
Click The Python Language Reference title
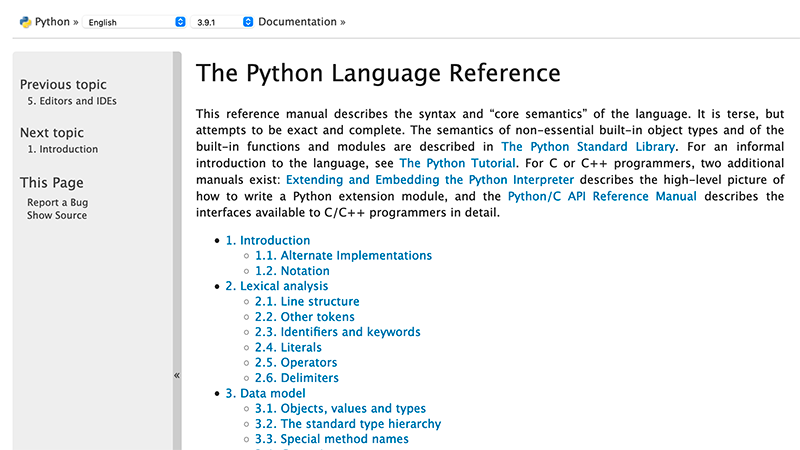click(378, 73)
